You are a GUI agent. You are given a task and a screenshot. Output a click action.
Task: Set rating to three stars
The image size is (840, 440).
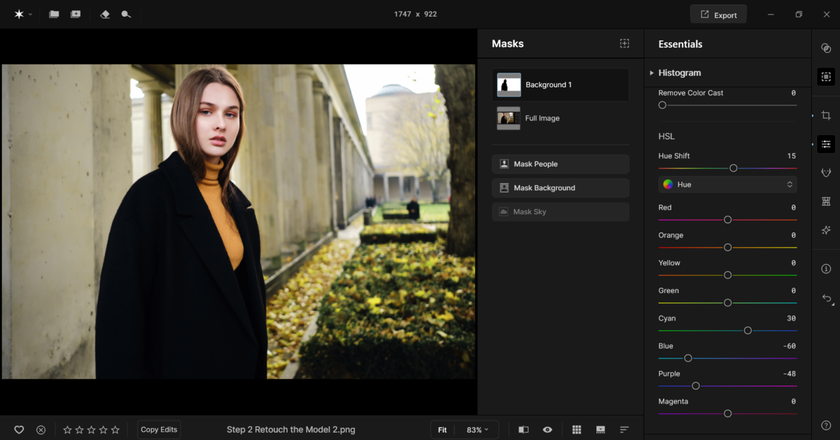pos(91,430)
